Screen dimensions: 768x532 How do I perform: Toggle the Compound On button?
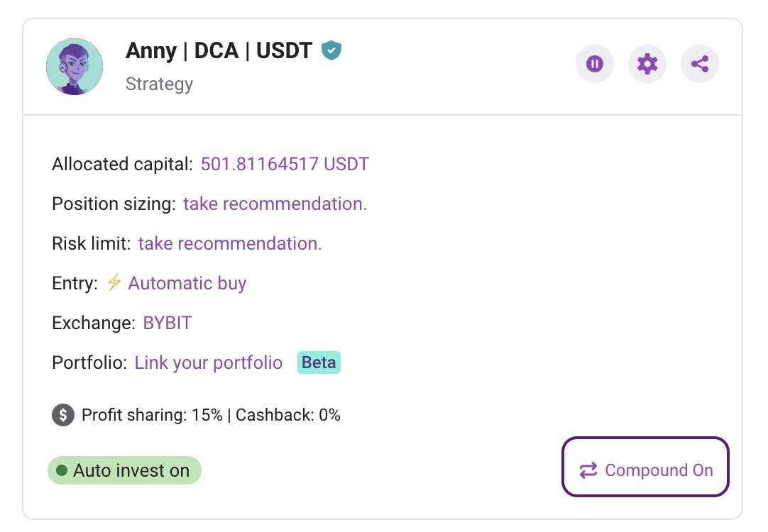tap(645, 467)
